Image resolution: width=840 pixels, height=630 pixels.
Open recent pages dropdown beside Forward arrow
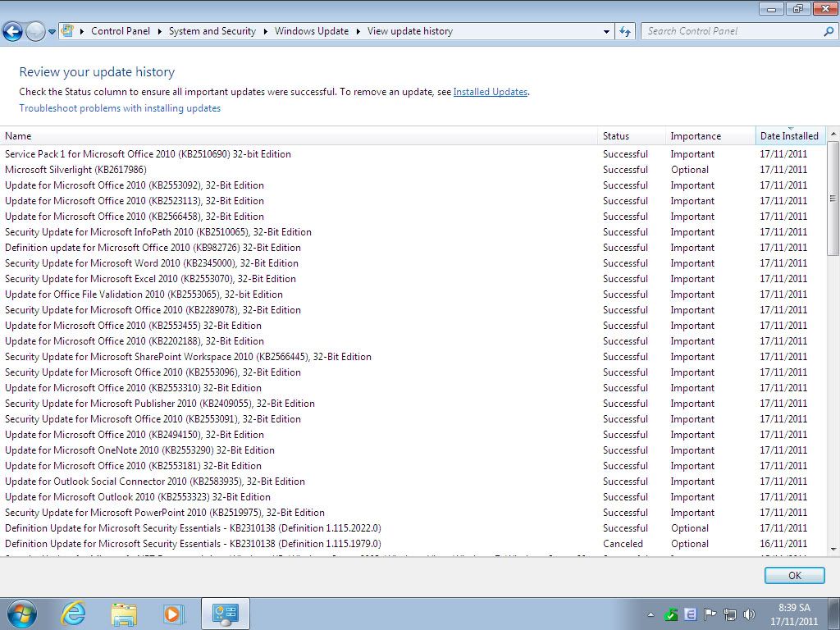[52, 32]
